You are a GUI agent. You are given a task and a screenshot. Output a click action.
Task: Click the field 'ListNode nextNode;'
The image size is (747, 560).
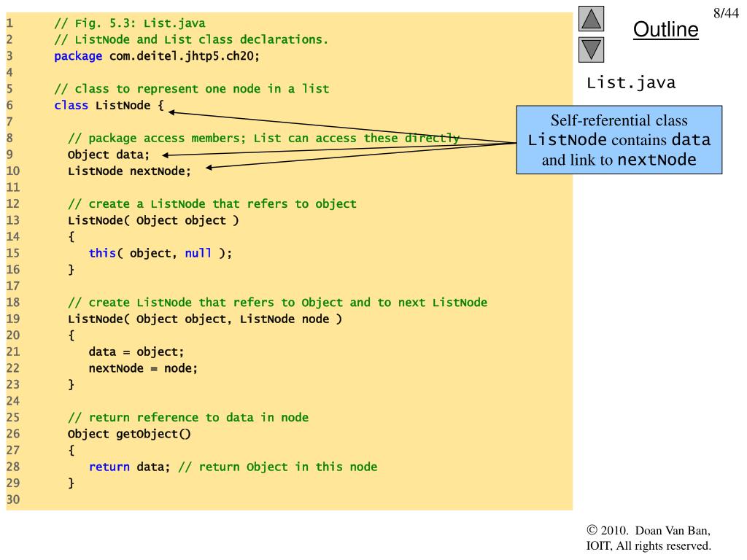coord(129,171)
